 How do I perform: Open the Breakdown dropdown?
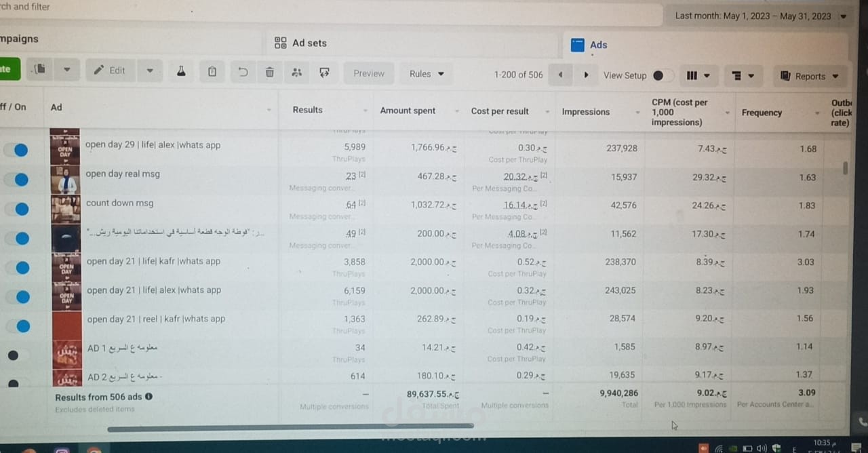[743, 76]
